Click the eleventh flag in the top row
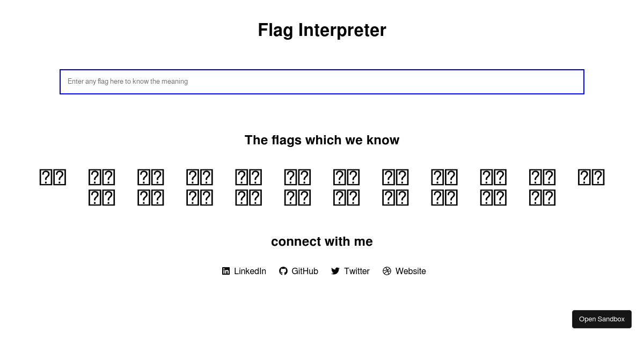 [x=542, y=177]
